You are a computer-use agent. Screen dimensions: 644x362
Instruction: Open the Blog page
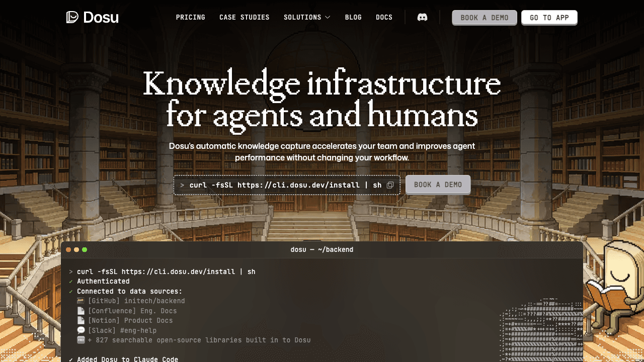click(353, 17)
